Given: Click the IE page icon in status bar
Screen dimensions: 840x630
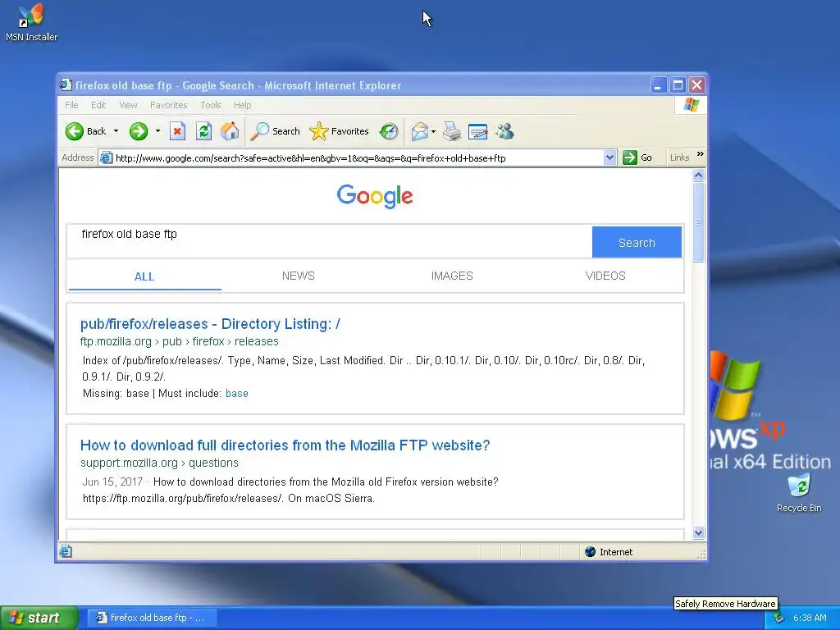Looking at the screenshot, I should (x=66, y=552).
